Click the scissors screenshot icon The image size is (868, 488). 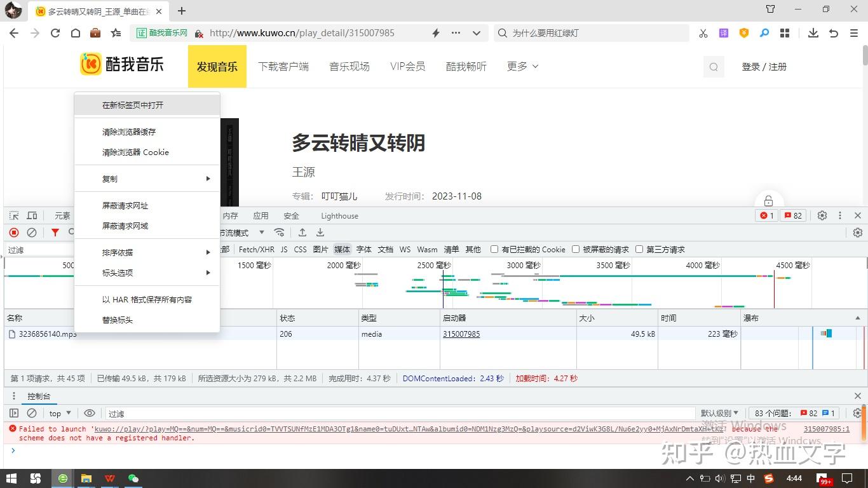click(x=703, y=33)
